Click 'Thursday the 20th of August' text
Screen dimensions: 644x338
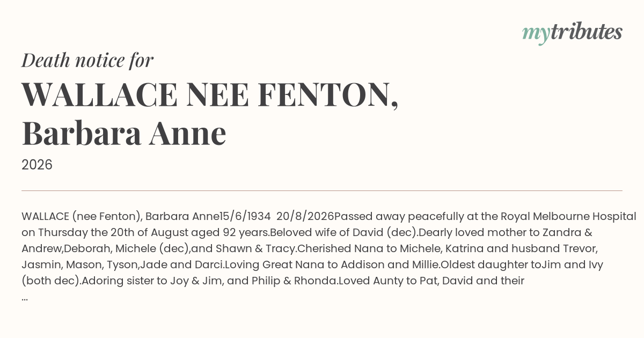coord(111,233)
